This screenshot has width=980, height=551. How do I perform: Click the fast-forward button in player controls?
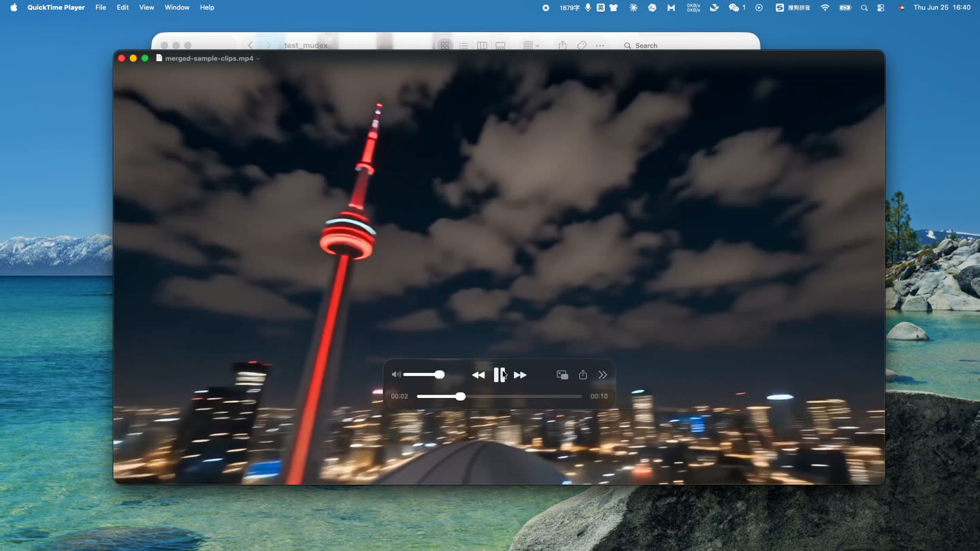pyautogui.click(x=520, y=375)
